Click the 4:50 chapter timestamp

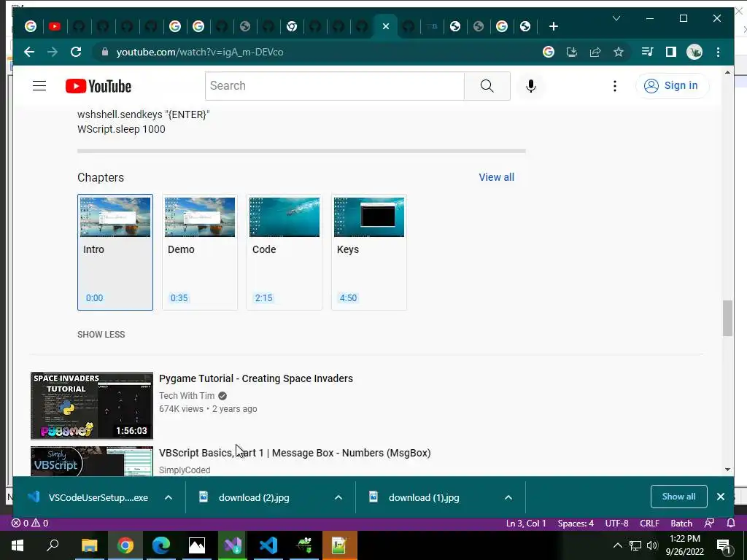coord(348,298)
